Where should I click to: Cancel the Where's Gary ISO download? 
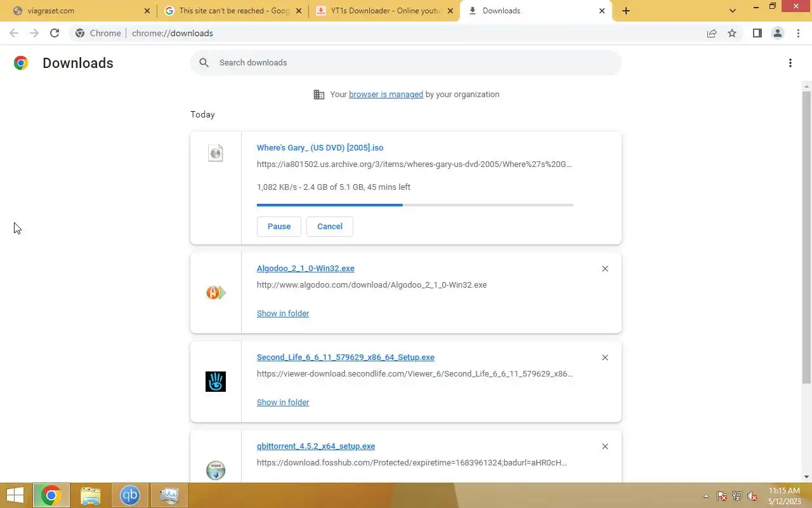330,227
